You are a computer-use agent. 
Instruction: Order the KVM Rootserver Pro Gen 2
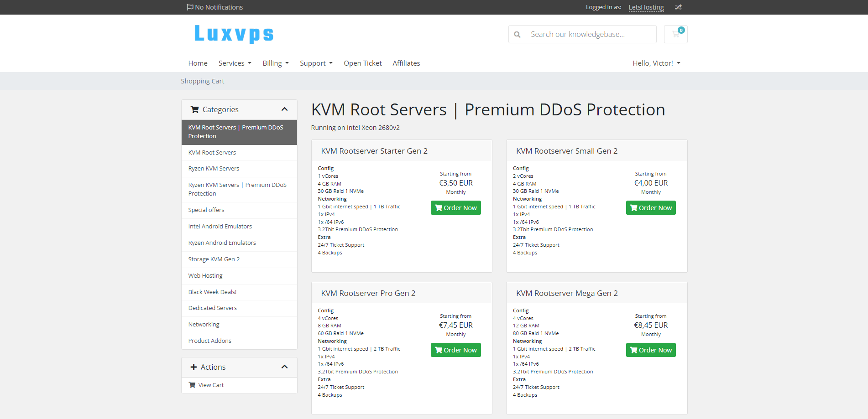(456, 350)
